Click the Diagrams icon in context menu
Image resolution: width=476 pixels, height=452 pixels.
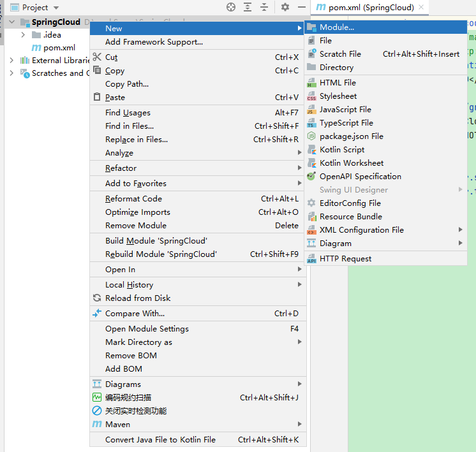pos(97,384)
